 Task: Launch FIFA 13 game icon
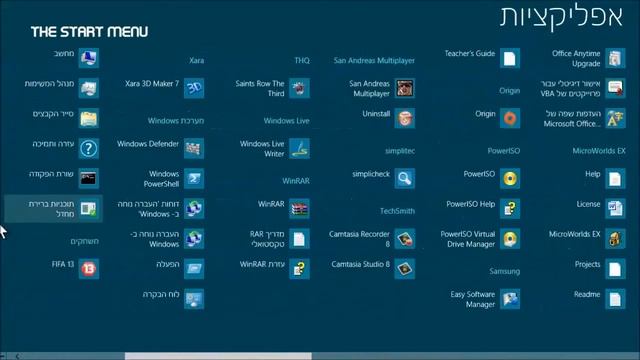(x=89, y=269)
